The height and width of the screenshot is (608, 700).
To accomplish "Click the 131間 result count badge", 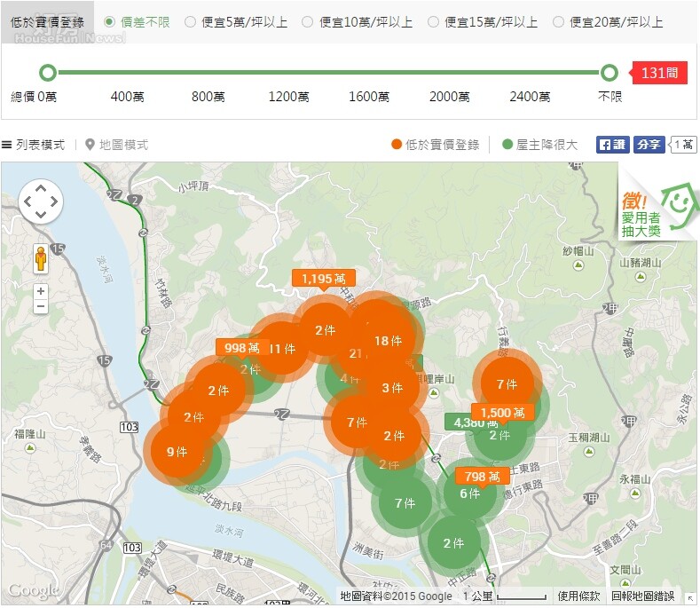I will coord(658,73).
